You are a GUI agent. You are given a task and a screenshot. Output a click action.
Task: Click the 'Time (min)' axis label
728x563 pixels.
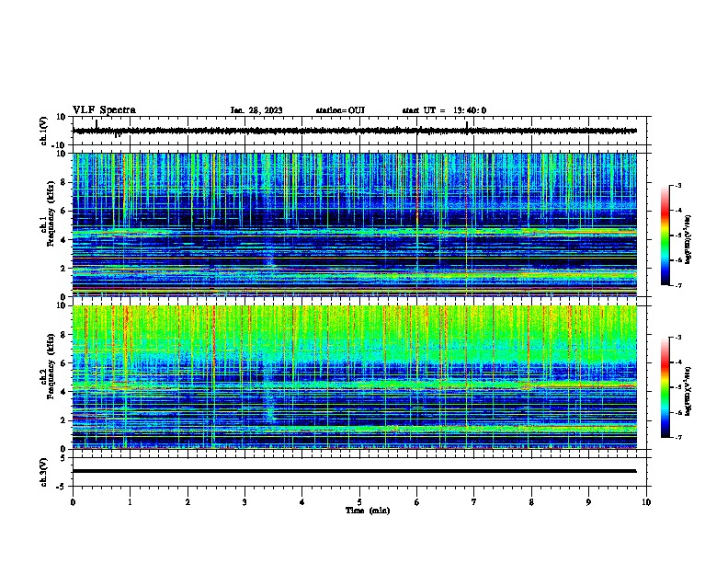(x=368, y=511)
